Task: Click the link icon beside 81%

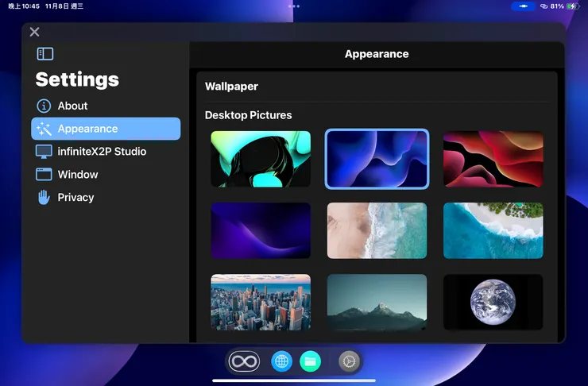Action: (544, 6)
